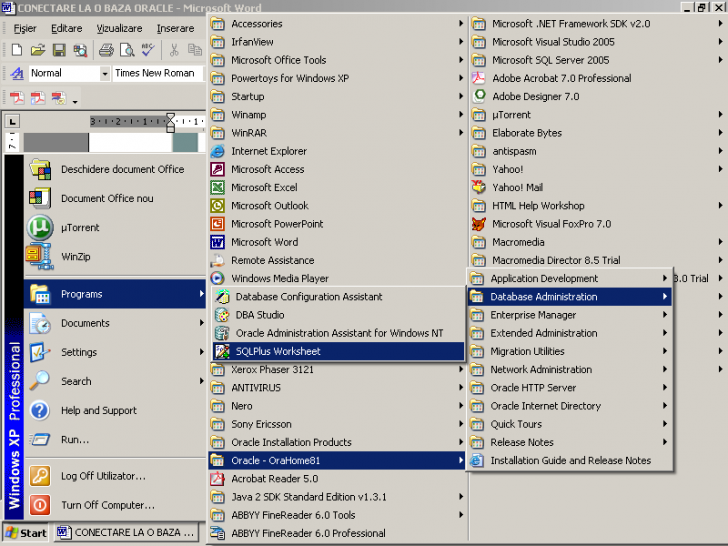Open Oracle Administration Assistant for Windows NT
The height and width of the screenshot is (546, 728).
coord(338,333)
